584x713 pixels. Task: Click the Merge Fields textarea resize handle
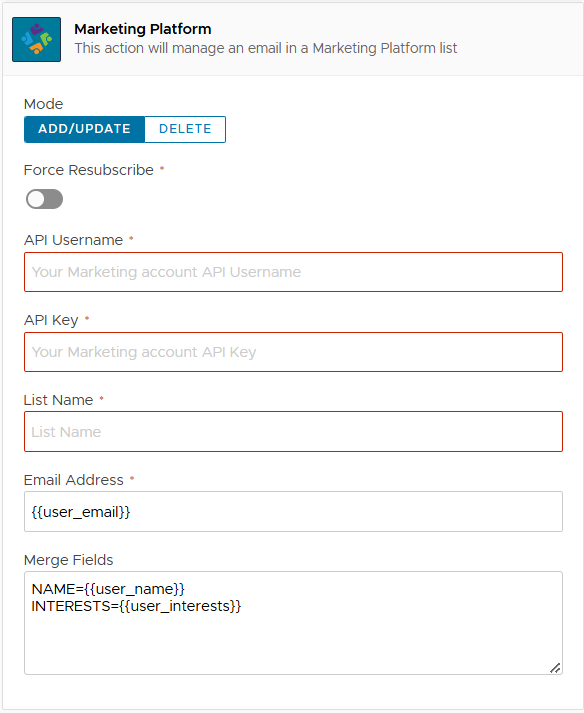tap(555, 668)
